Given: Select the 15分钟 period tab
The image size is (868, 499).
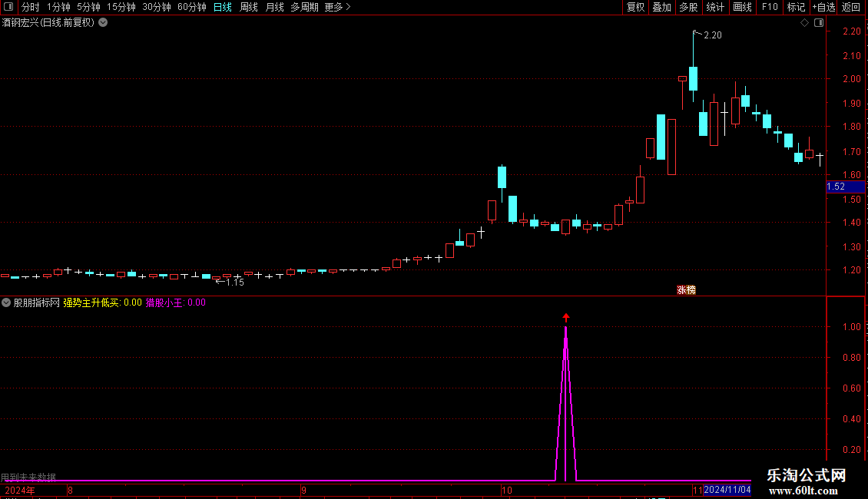Looking at the screenshot, I should pos(121,7).
